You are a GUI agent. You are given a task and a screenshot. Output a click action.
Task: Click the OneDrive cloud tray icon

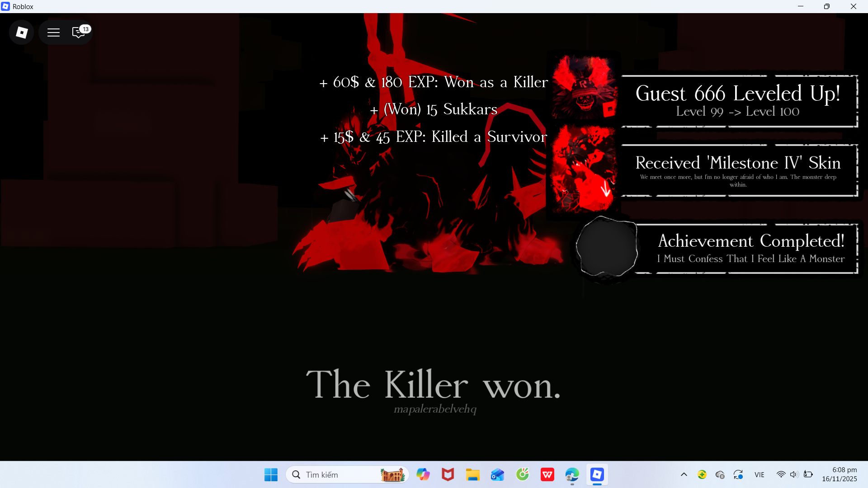coord(720,474)
